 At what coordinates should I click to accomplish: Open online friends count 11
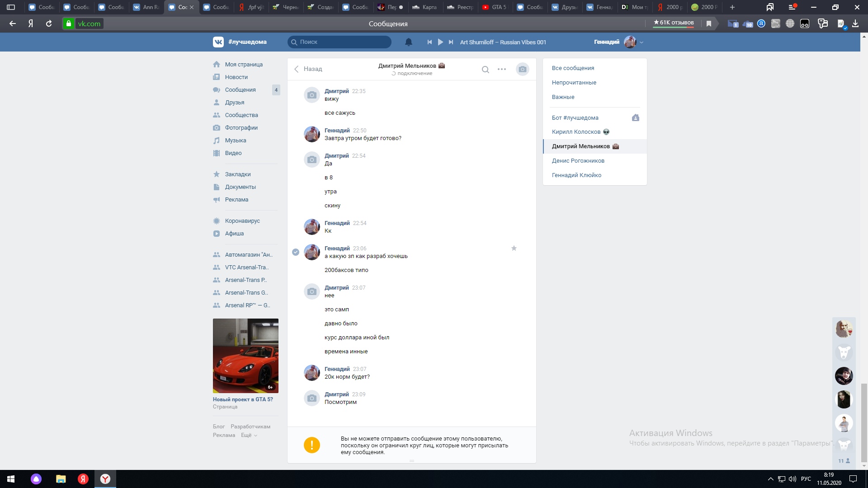point(844,461)
